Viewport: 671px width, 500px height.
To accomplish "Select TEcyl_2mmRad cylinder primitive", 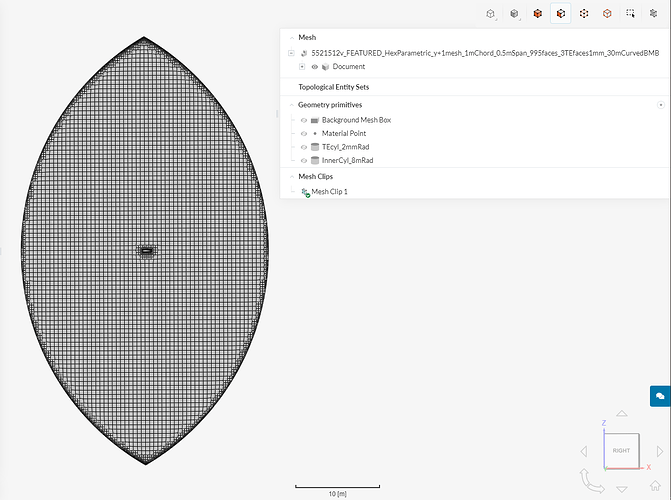I will tap(345, 147).
